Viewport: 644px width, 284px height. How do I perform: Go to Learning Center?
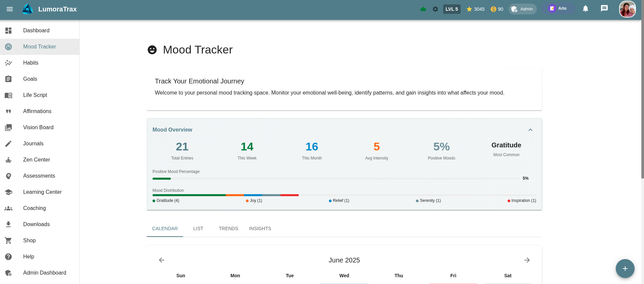click(x=40, y=192)
